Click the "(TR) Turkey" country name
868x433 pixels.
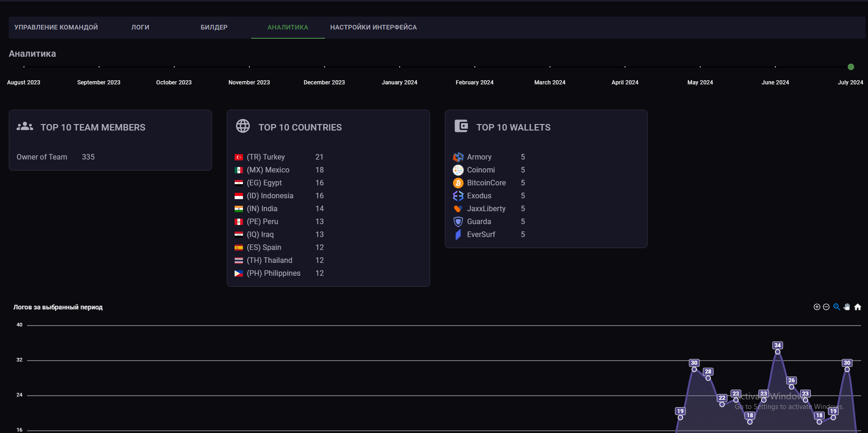(266, 157)
